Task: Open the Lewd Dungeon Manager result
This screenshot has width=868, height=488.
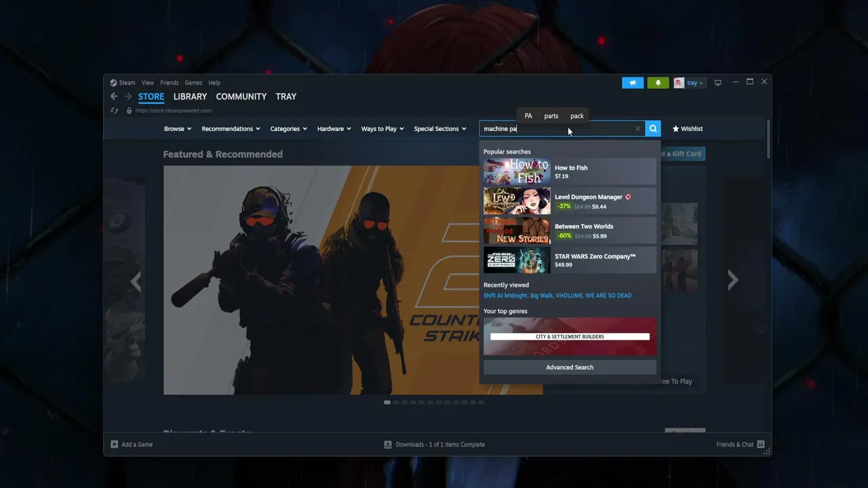Action: (570, 201)
